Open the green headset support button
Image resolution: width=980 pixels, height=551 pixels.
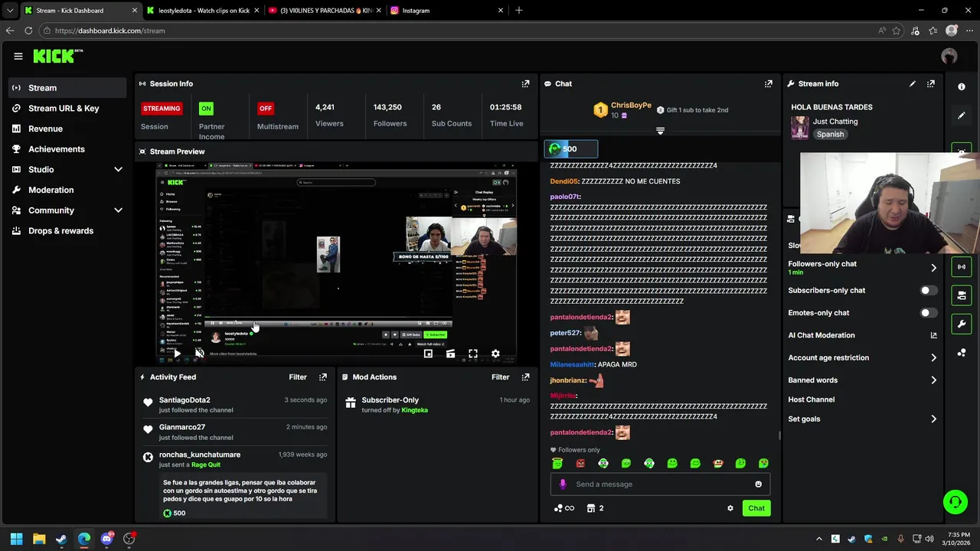(x=955, y=502)
